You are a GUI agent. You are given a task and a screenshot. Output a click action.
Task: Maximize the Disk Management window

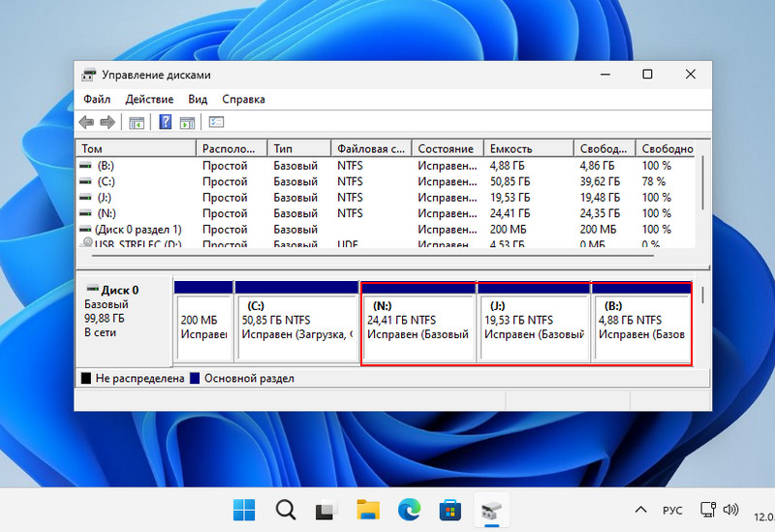pyautogui.click(x=647, y=75)
